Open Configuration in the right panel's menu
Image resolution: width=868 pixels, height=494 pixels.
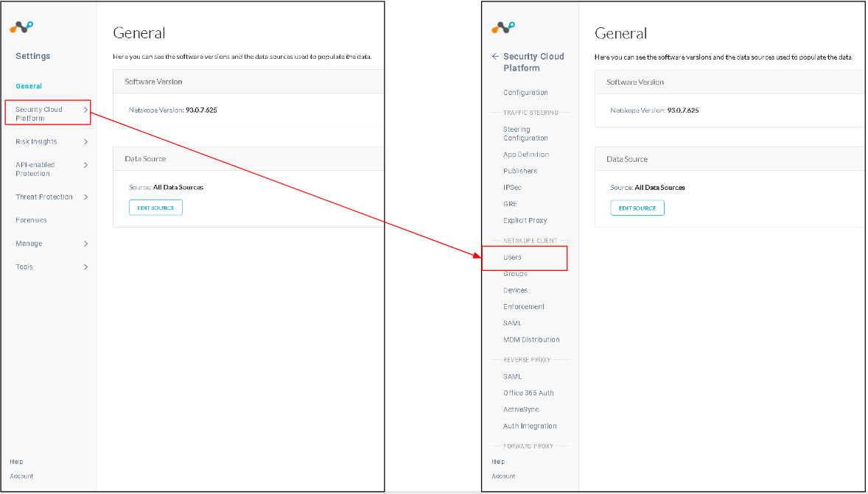coord(525,92)
